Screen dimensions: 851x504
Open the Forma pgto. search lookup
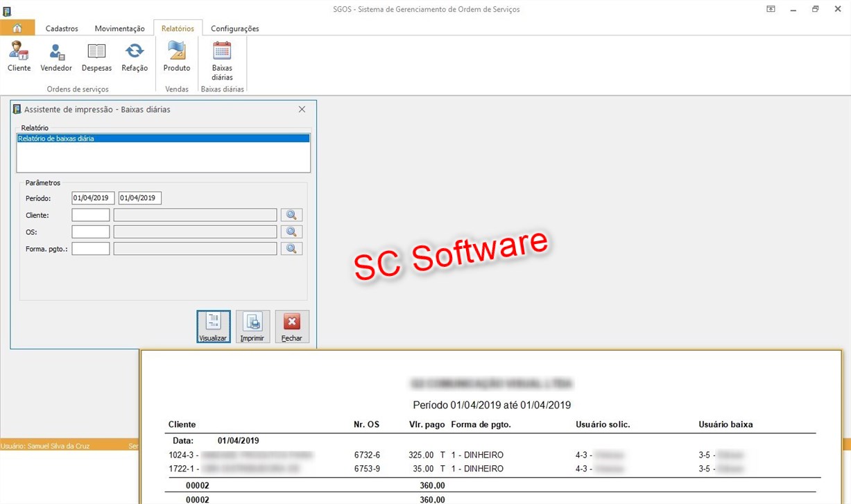click(291, 248)
